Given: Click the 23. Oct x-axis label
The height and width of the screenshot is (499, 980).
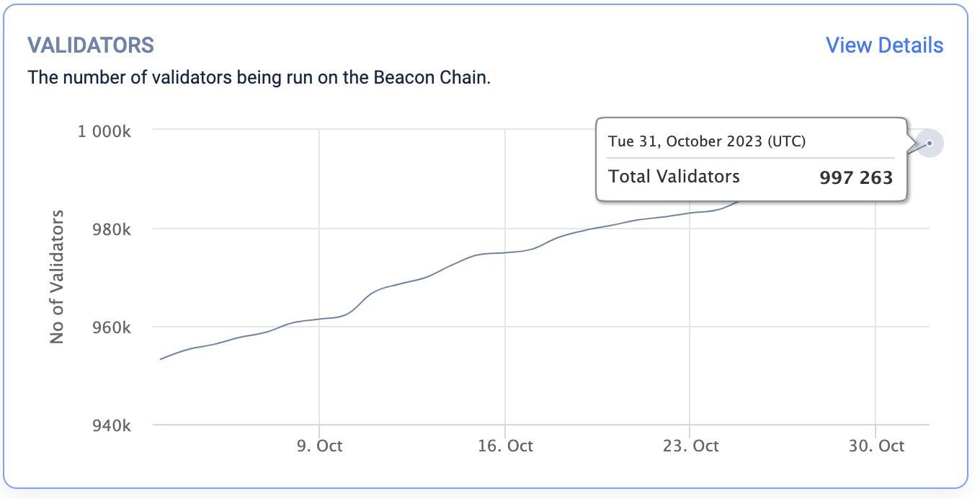Looking at the screenshot, I should [x=690, y=446].
